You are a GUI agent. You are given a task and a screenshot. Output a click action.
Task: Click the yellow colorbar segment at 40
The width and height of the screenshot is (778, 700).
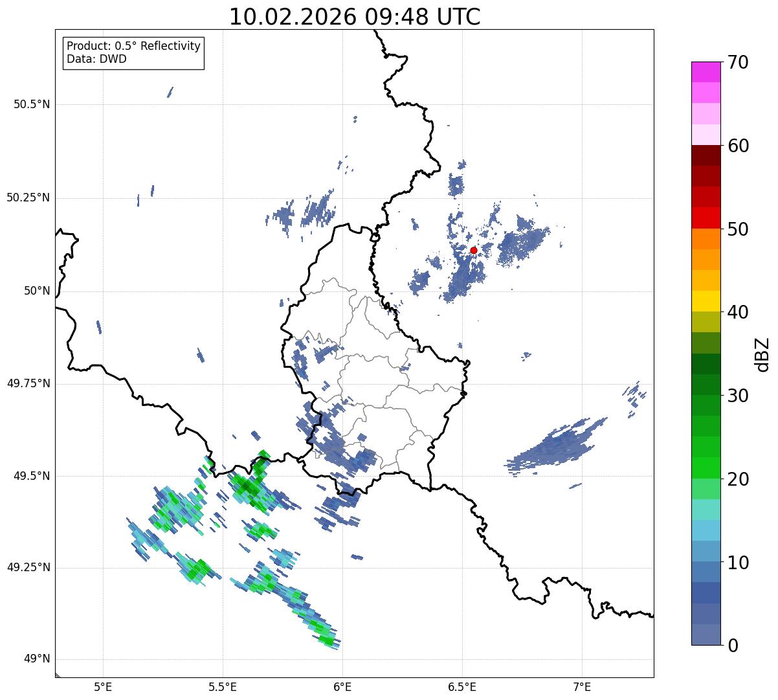click(x=706, y=302)
